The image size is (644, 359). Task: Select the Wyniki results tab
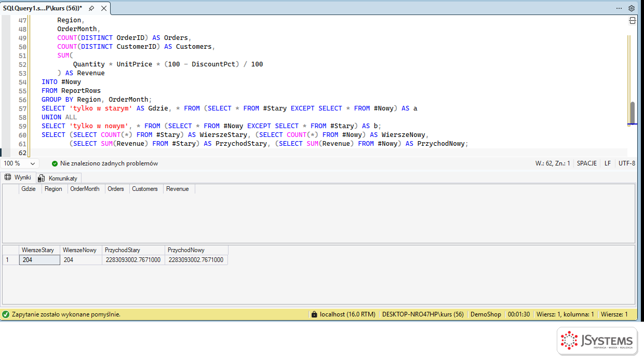[x=18, y=177]
